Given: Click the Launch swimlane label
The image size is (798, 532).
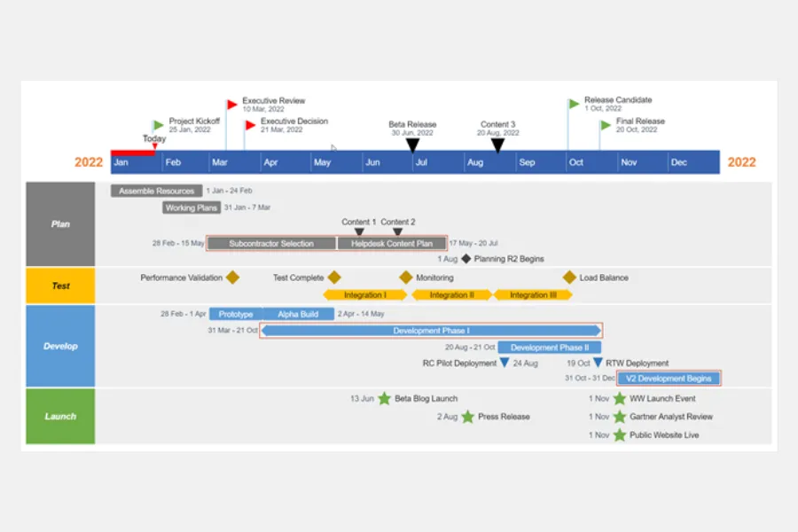Looking at the screenshot, I should pos(59,415).
